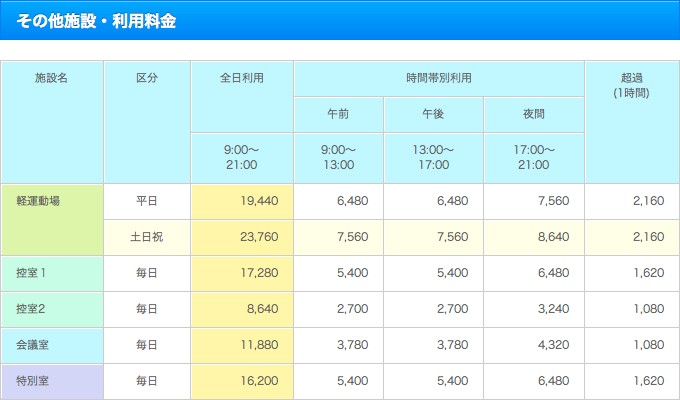680x400 pixels.
Task: Click 2,700 afternoon price for 控室2
Action: click(433, 309)
